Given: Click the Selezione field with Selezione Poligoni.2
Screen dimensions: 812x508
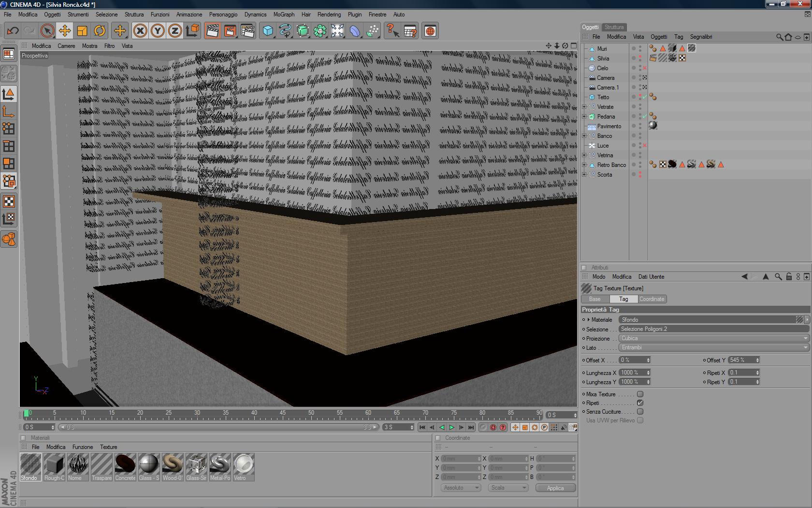Looking at the screenshot, I should [714, 329].
